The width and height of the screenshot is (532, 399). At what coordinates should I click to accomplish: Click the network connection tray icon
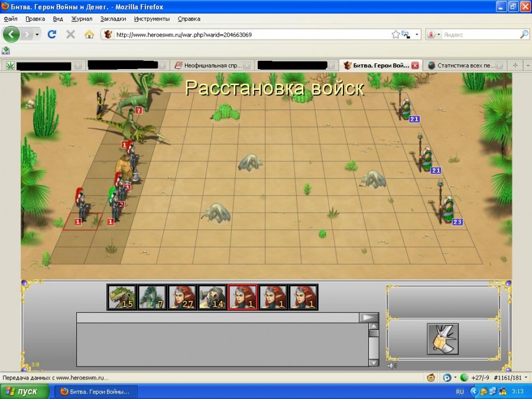point(492,391)
